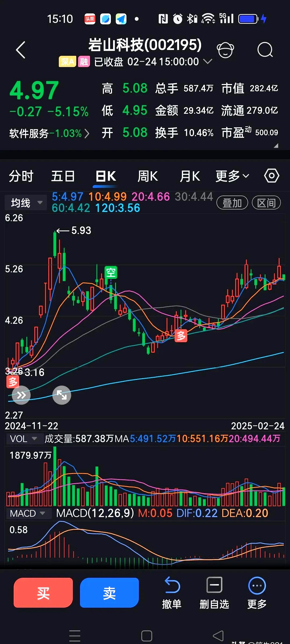Tap the current price 4.97
The width and height of the screenshot is (290, 644).
(34, 90)
